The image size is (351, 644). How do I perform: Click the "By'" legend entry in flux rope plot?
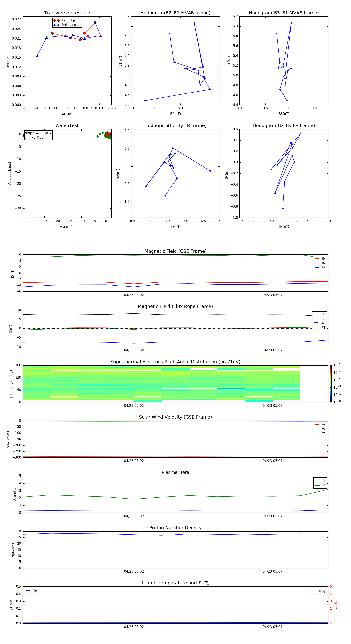[320, 318]
